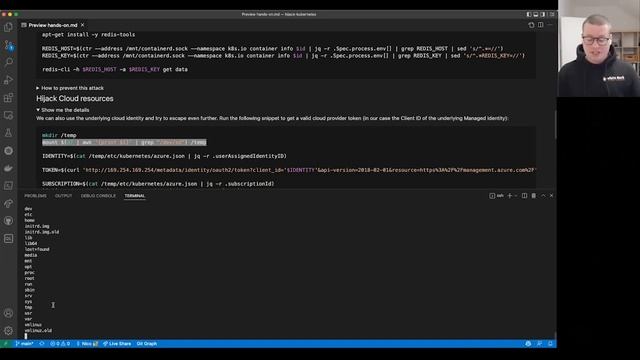Split the editor right
Image resolution: width=640 pixels, height=360 pixels.
coord(540,25)
